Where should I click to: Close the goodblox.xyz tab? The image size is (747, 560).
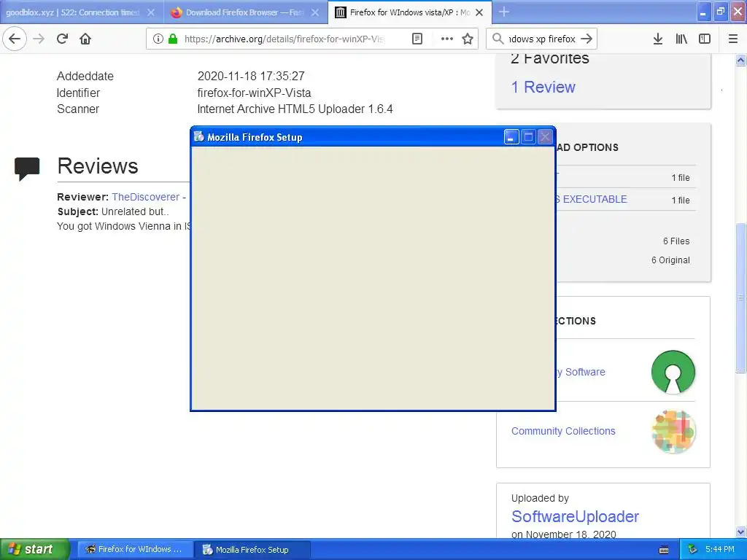[151, 12]
